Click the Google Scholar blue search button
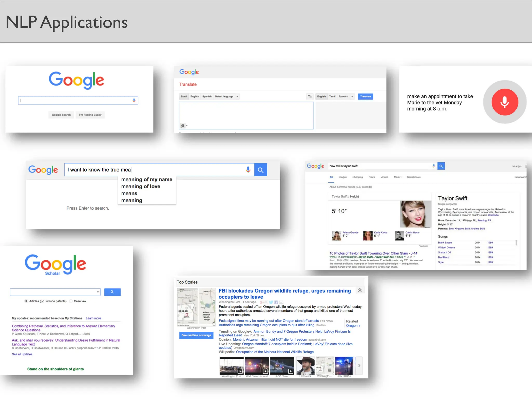This screenshot has height=399, width=532. 112,292
